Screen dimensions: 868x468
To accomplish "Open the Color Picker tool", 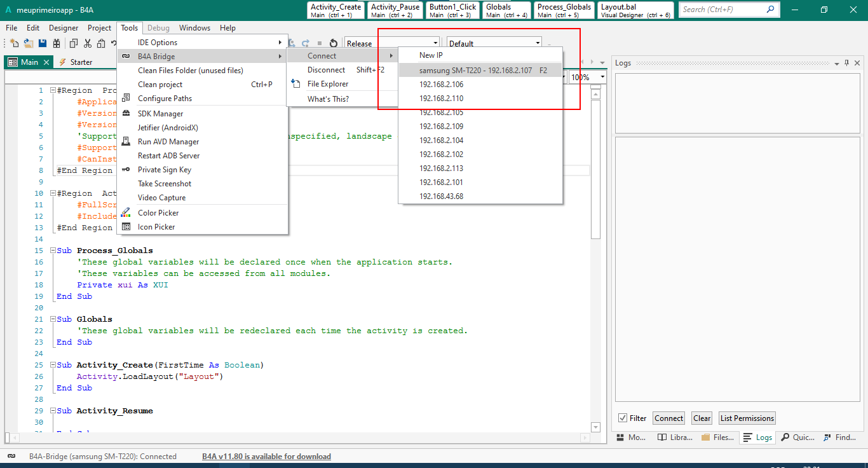I will (203, 213).
